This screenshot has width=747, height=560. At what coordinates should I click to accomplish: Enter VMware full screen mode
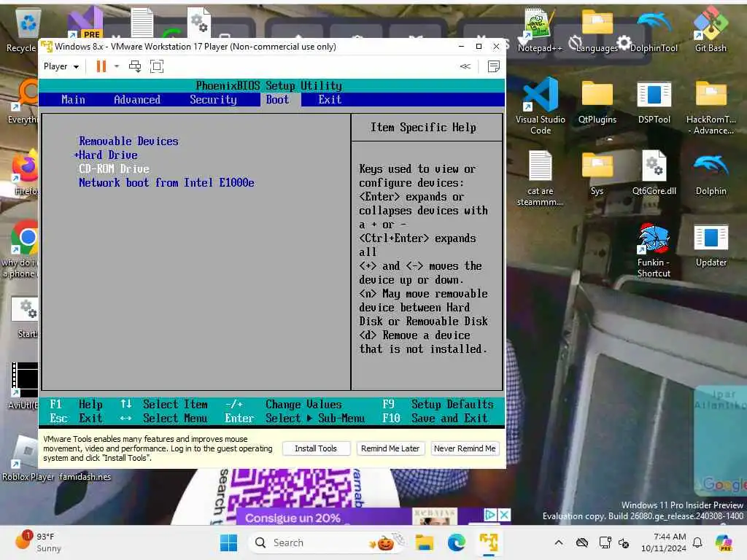[x=157, y=66]
